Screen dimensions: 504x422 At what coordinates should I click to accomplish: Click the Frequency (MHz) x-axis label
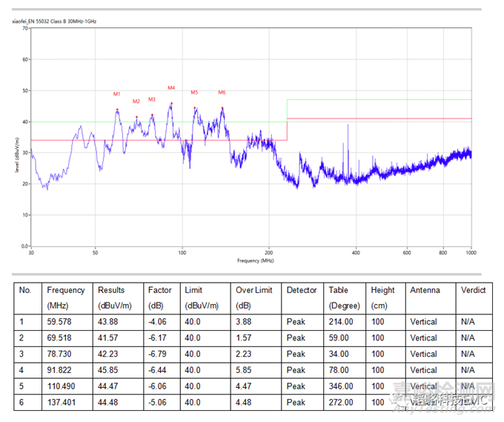pos(256,261)
